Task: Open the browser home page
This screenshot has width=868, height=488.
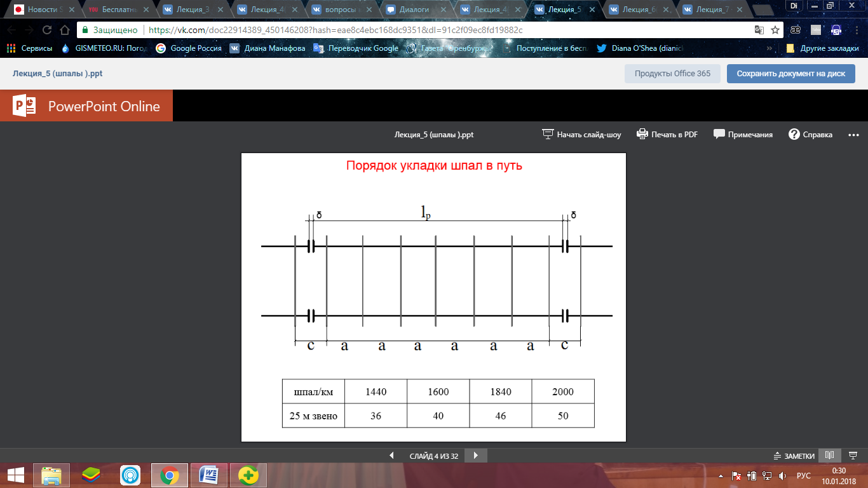Action: coord(64,30)
